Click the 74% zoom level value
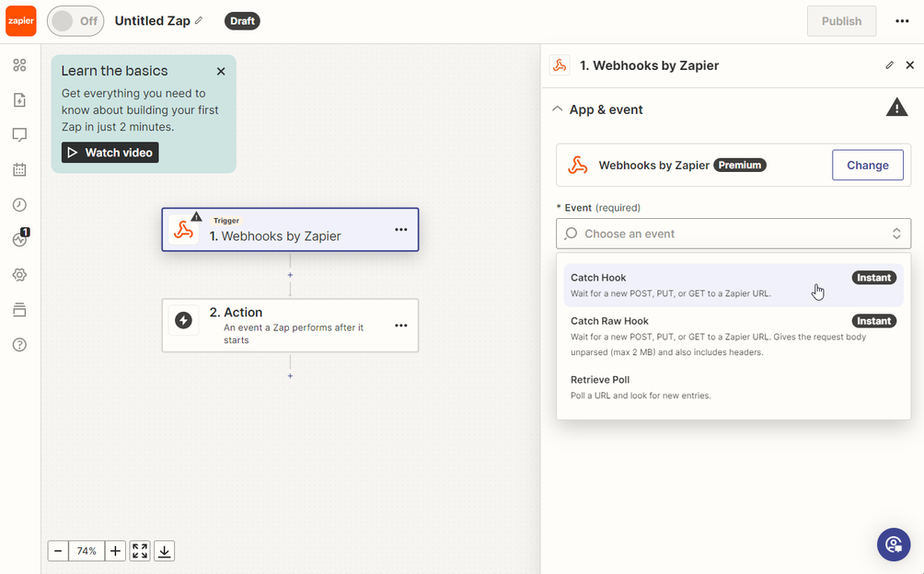The width and height of the screenshot is (924, 574). pos(87,551)
